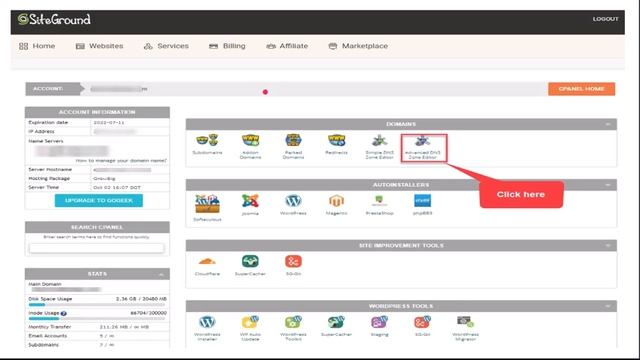The image size is (640, 360).
Task: Open Addon Domains
Action: click(x=250, y=146)
